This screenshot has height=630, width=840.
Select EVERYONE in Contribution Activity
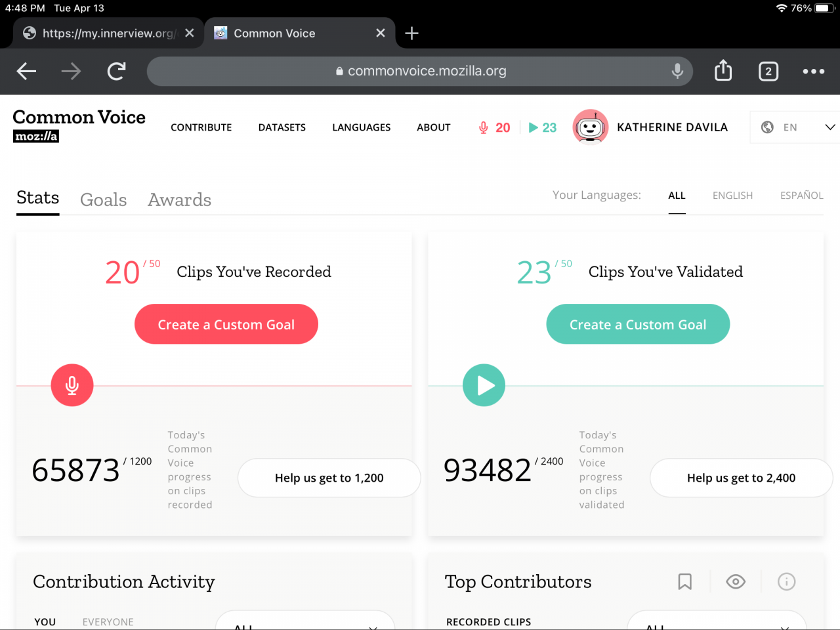108,622
